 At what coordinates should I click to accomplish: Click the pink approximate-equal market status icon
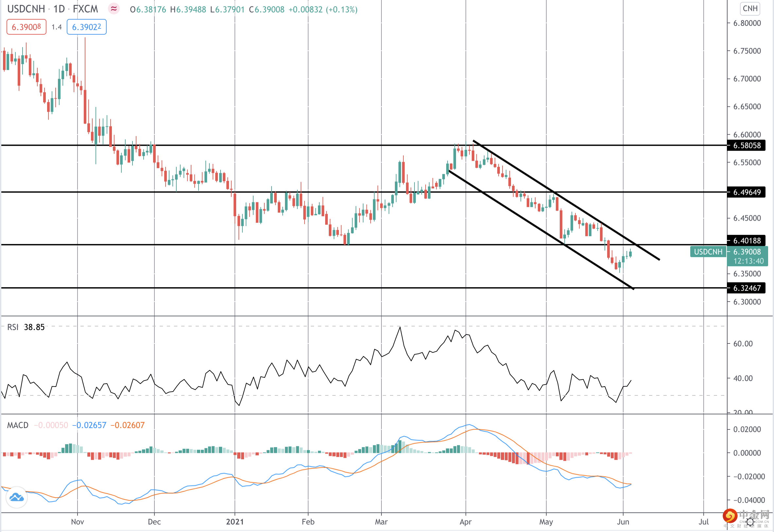tap(114, 9)
